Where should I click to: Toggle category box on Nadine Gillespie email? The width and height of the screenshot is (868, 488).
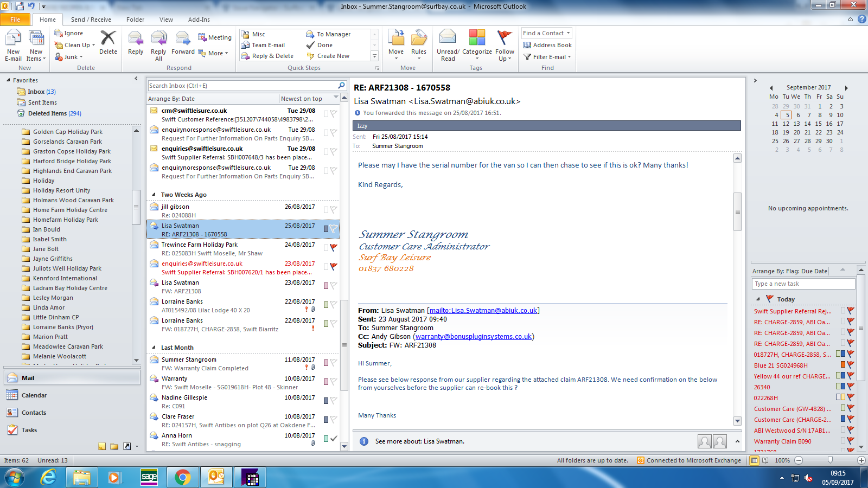coord(326,400)
